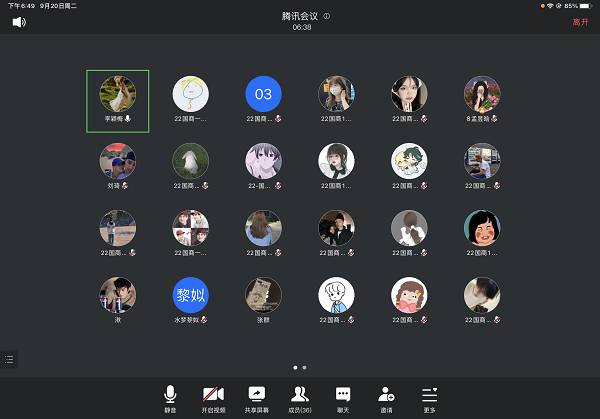Tap the highlighted speaker 李研梅's tile

[x=118, y=101]
